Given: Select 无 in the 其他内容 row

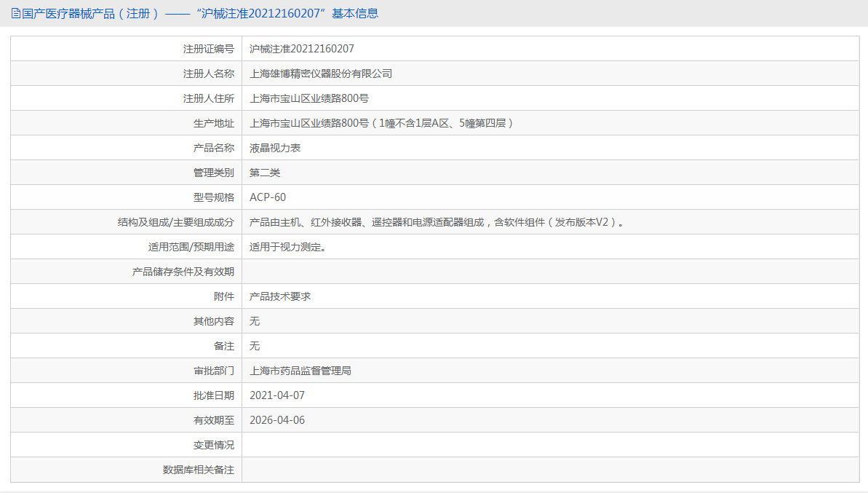Looking at the screenshot, I should (x=255, y=321).
